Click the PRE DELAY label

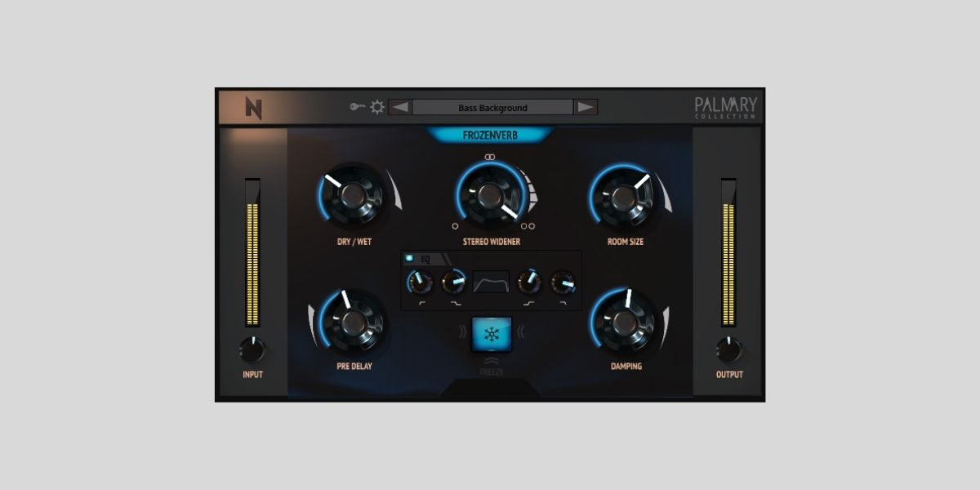354,367
